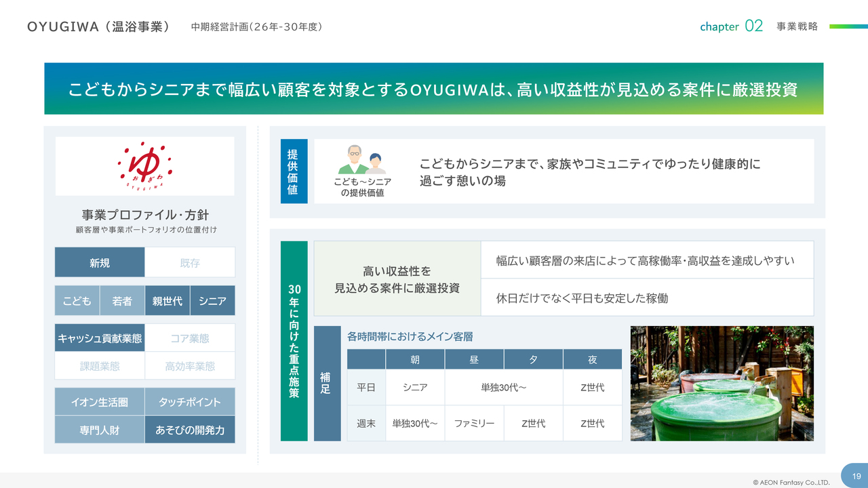This screenshot has height=488, width=868.
Task: Click the 専門人財 tile
Action: point(100,430)
